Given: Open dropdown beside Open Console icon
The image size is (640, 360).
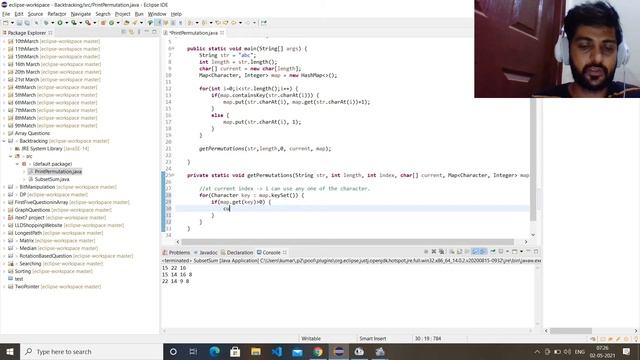Looking at the screenshot, I should (x=521, y=251).
